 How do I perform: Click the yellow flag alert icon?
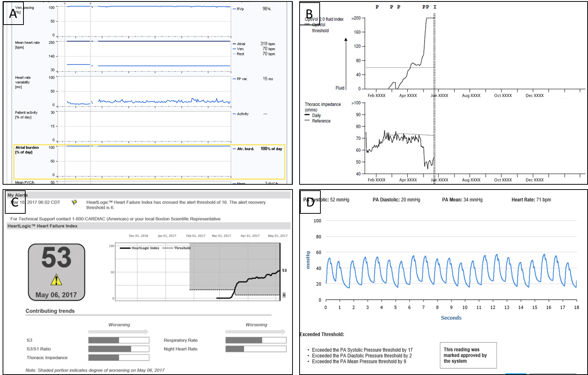click(x=74, y=202)
